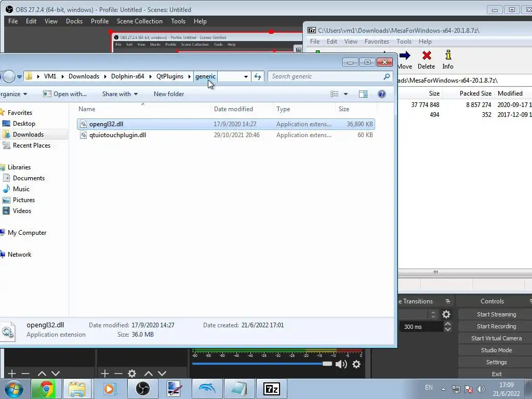Expand the Share with dropdown
Viewport: 532px width, 399px height.
136,94
